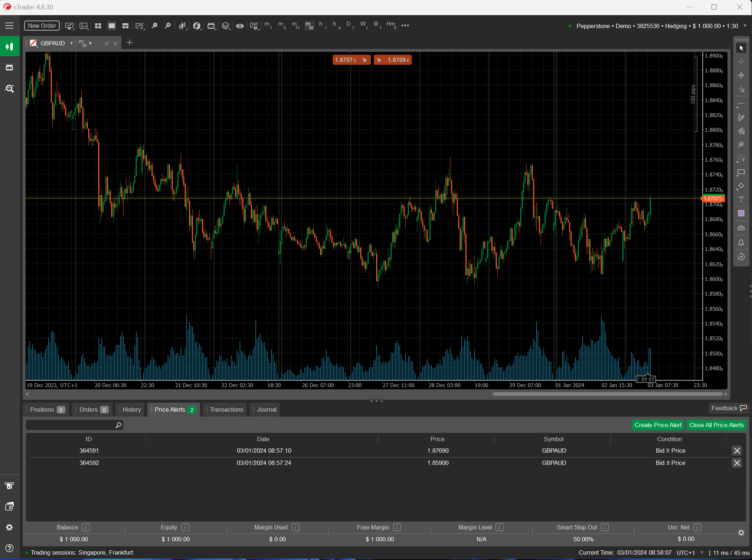Expand the Pepperstone account dropdown arrow
This screenshot has height=560, width=752.
[x=745, y=26]
